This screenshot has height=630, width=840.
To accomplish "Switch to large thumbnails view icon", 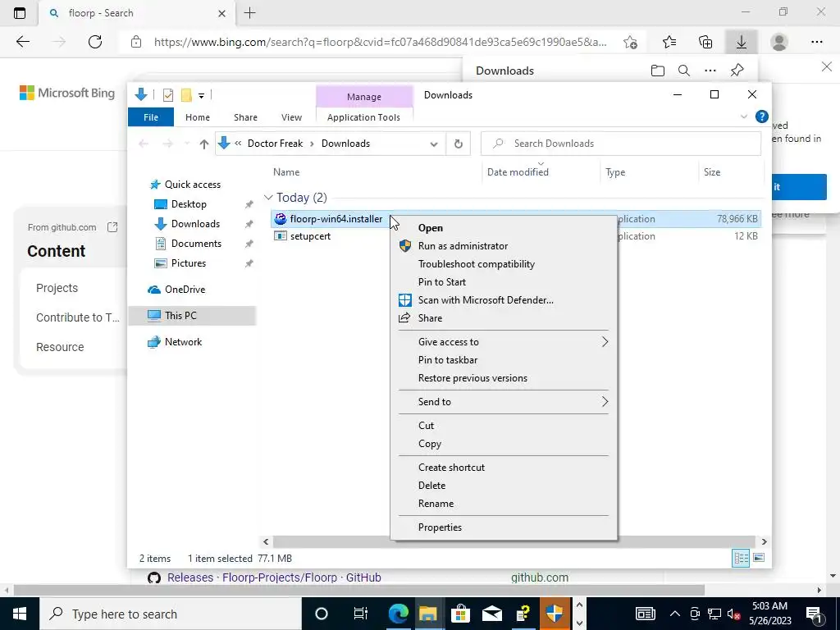I will [x=759, y=558].
